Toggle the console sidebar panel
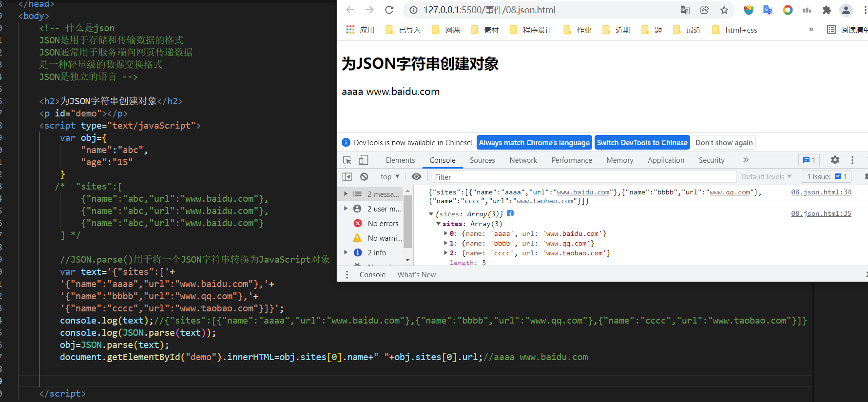The height and width of the screenshot is (402, 868). point(347,176)
